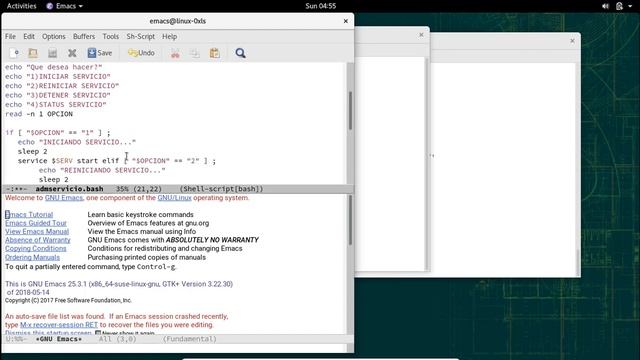This screenshot has height=360, width=640.
Task: Close the middle background window
Action: click(421, 35)
